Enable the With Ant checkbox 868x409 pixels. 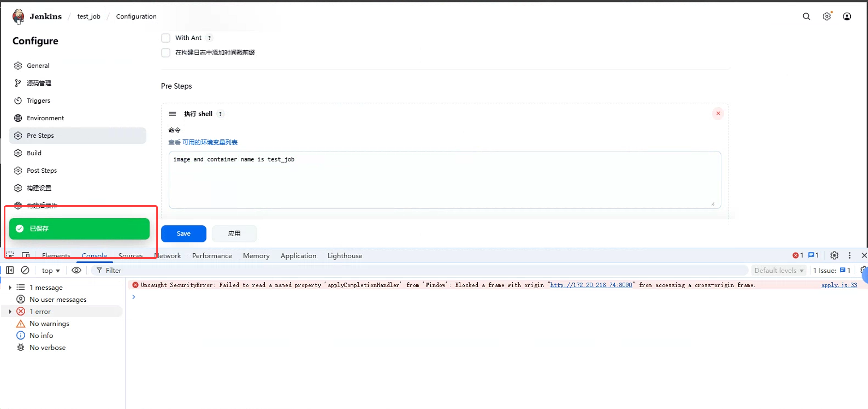[x=166, y=38]
